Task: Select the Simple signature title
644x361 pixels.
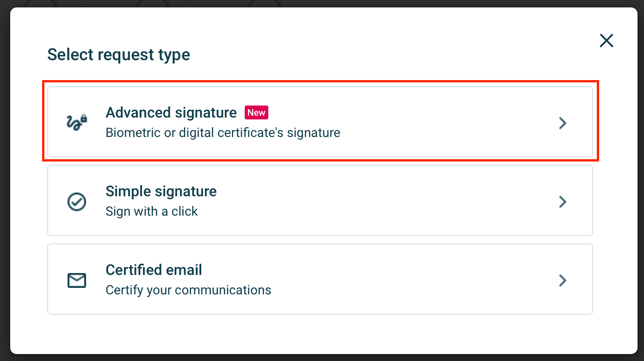Action: coord(161,191)
